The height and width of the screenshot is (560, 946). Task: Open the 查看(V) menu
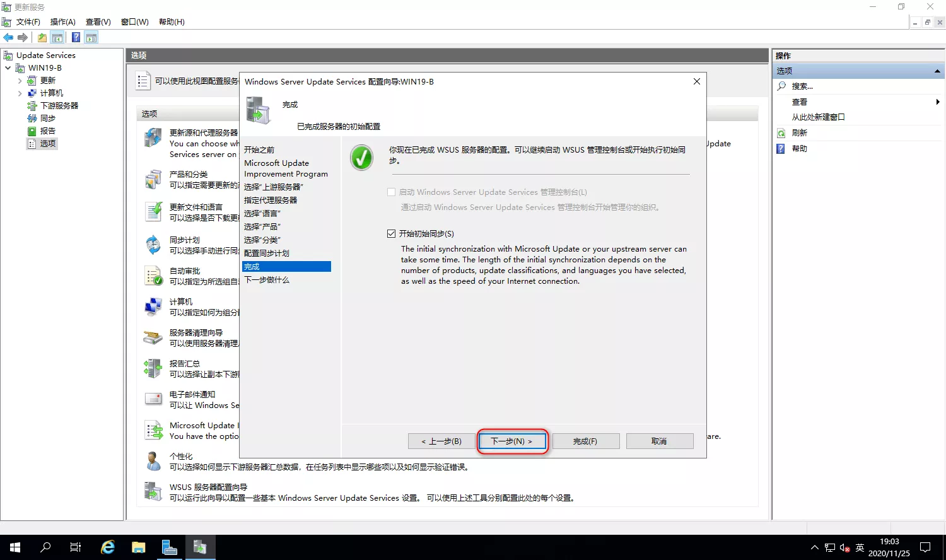(98, 22)
